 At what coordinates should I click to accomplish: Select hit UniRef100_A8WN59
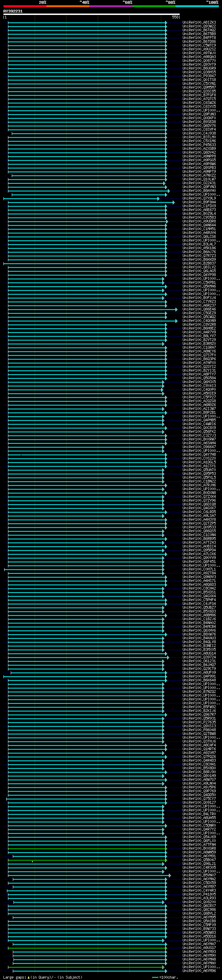(x=199, y=852)
